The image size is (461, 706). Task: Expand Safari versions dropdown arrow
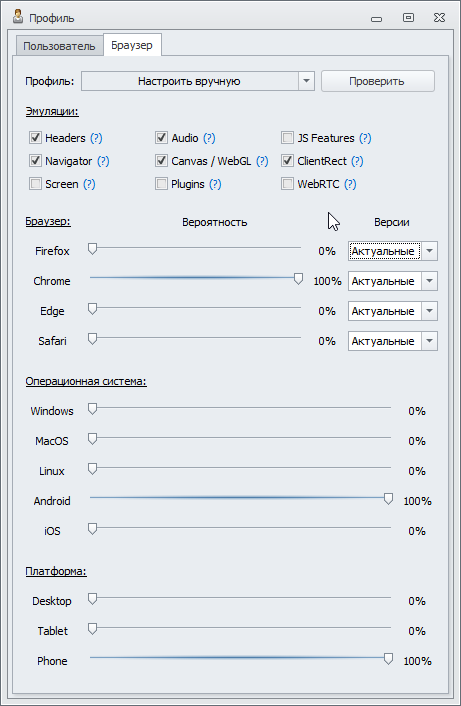click(429, 341)
